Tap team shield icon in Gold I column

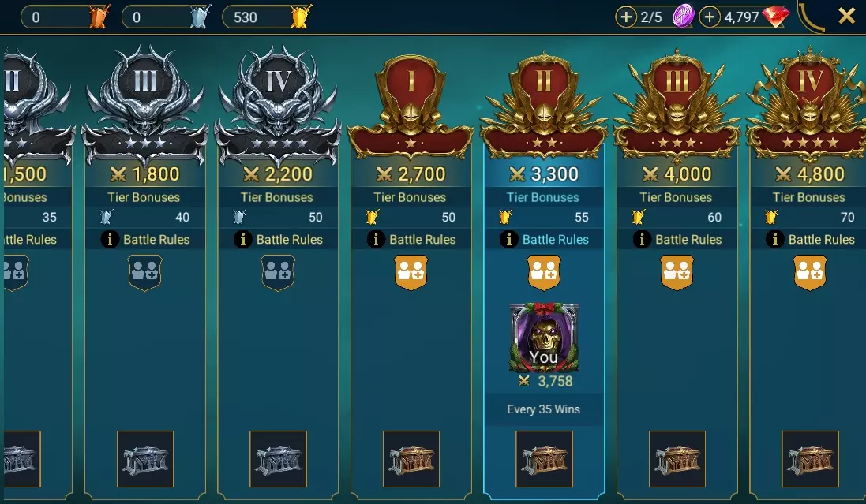pyautogui.click(x=411, y=272)
